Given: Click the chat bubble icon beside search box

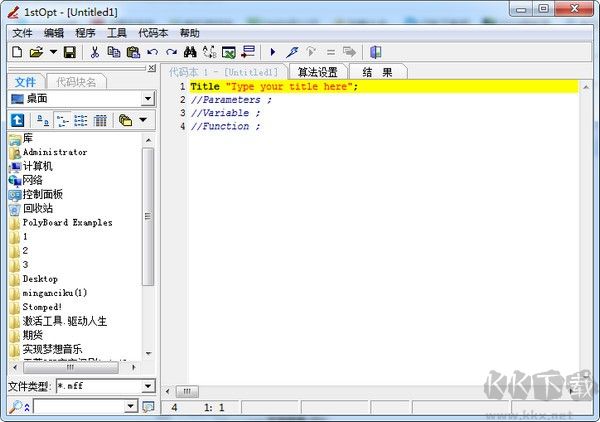Looking at the screenshot, I should tap(148, 406).
